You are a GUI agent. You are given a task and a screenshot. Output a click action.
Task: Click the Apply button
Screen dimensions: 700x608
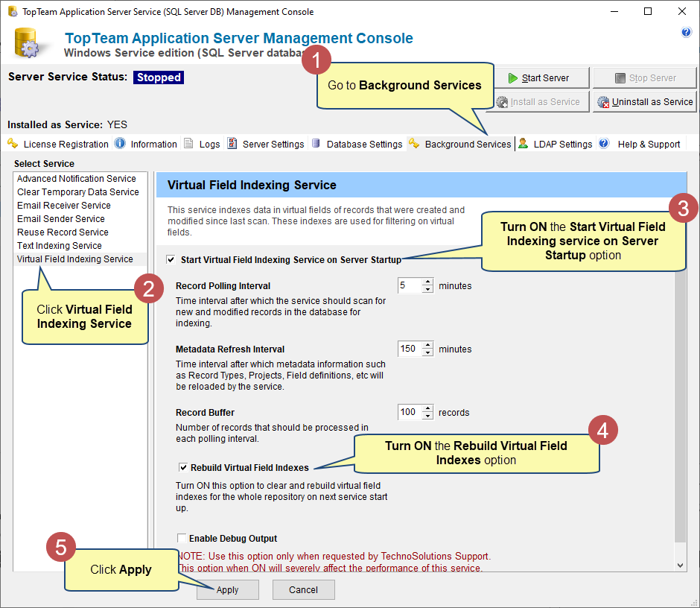pos(228,589)
